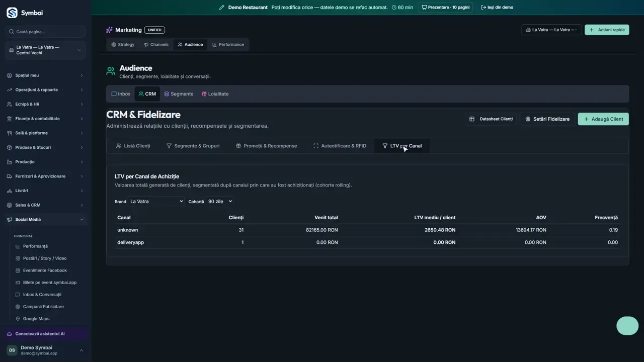Click Ieși din demo link
The image size is (644, 362).
(x=497, y=8)
